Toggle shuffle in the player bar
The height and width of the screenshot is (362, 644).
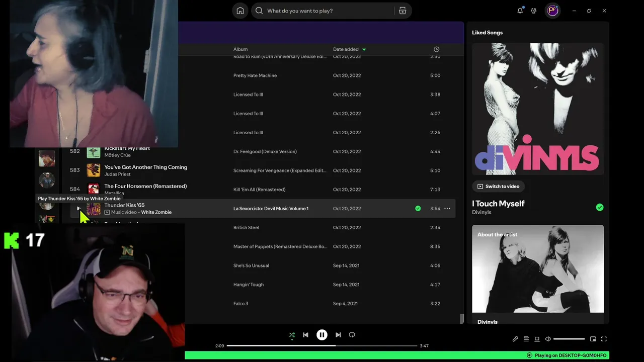292,335
